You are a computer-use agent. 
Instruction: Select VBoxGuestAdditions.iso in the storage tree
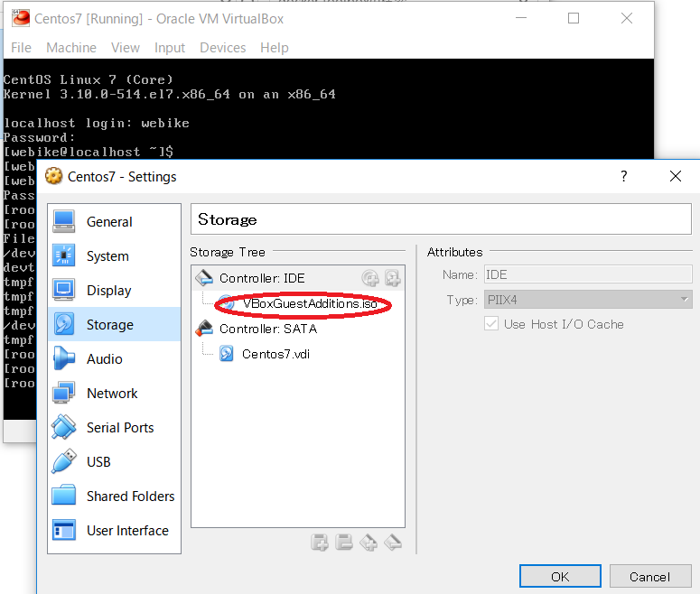click(x=311, y=303)
